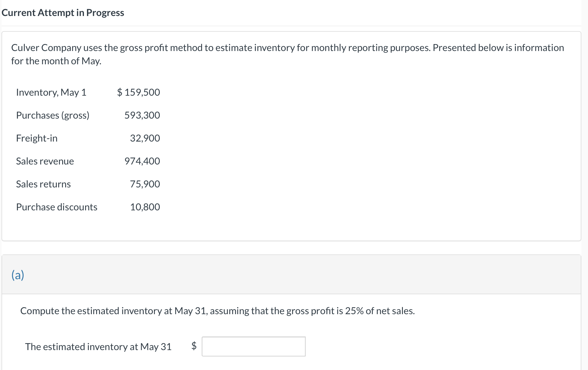This screenshot has height=370, width=588.
Task: Click the estimated inventory answer input box
Action: (x=253, y=346)
